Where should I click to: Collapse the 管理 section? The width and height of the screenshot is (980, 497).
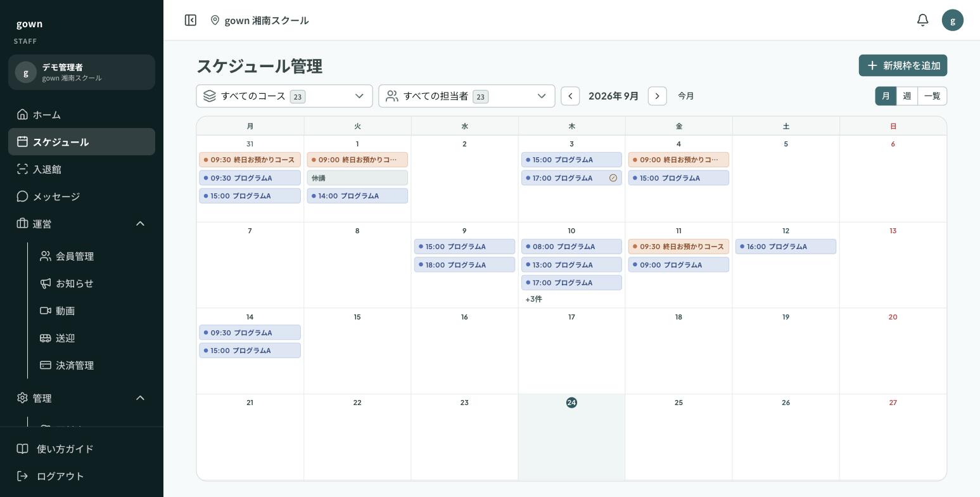(82, 398)
